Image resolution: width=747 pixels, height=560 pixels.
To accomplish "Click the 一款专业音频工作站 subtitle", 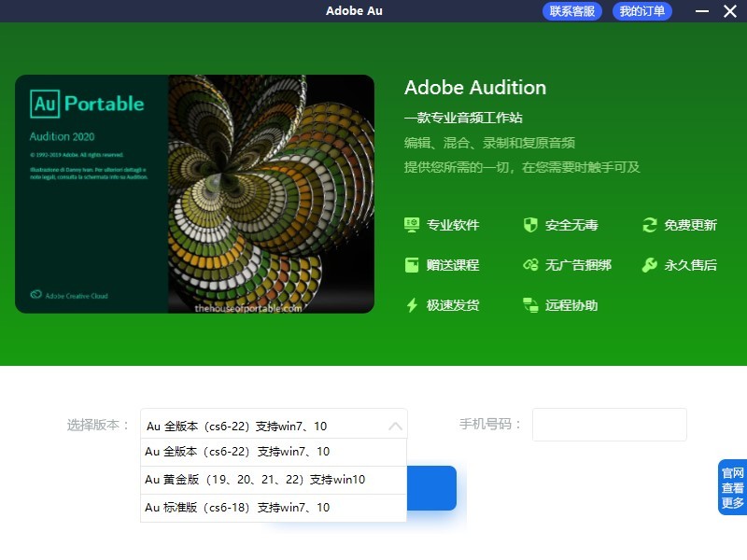I will click(463, 118).
